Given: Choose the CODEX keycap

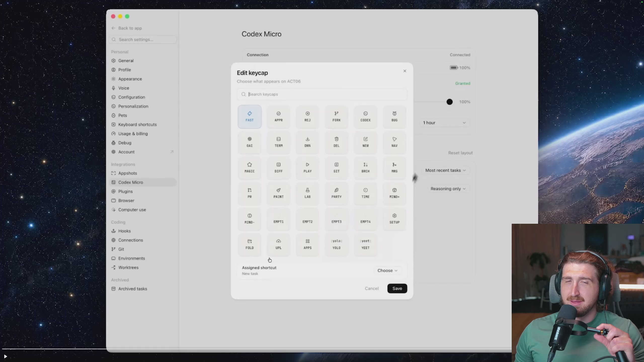Looking at the screenshot, I should pyautogui.click(x=365, y=117).
